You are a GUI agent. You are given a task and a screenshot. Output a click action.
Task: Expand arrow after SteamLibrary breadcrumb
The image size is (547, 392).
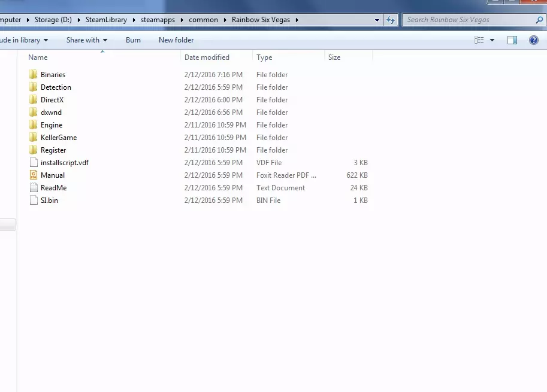[134, 20]
